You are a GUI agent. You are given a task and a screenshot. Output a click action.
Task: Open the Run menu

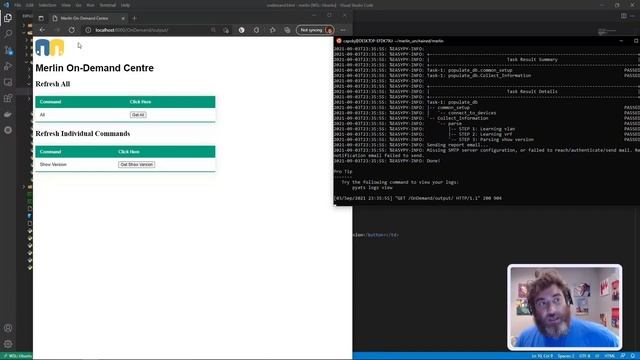tap(90, 5)
